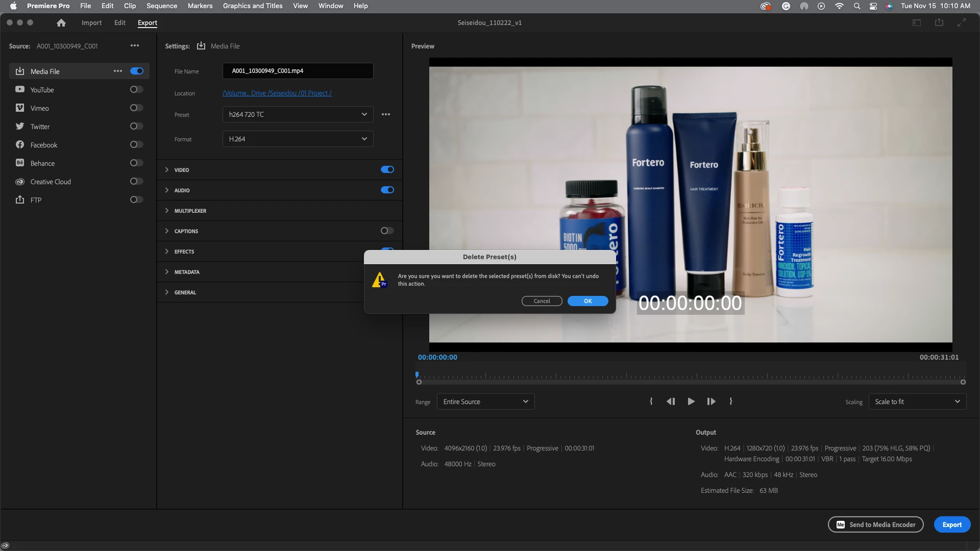This screenshot has height=551, width=980.
Task: Open preset more options ellipsis
Action: [386, 114]
